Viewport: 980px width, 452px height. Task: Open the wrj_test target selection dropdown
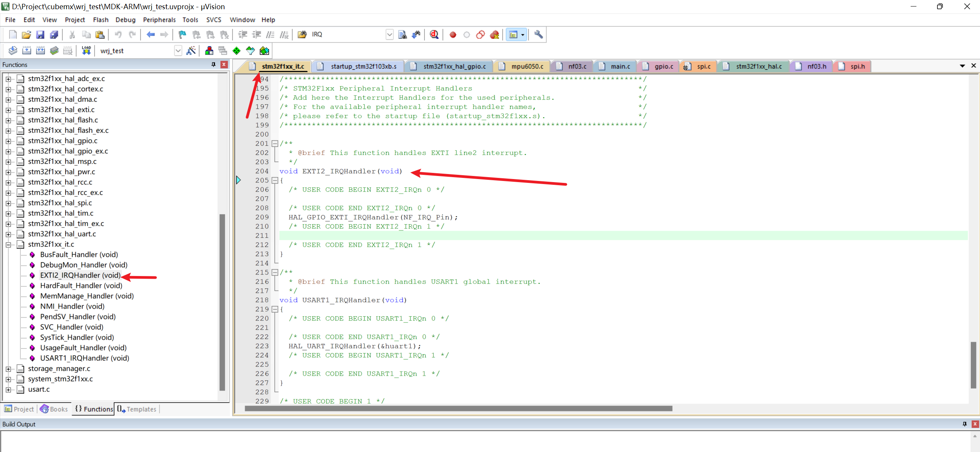click(x=178, y=51)
